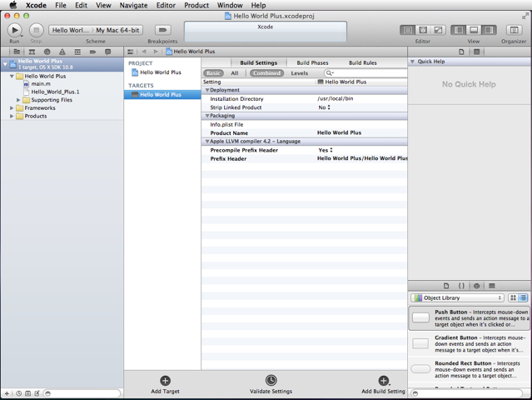Go back in editor history
Viewport: 532px width, 400px height.
(144, 52)
